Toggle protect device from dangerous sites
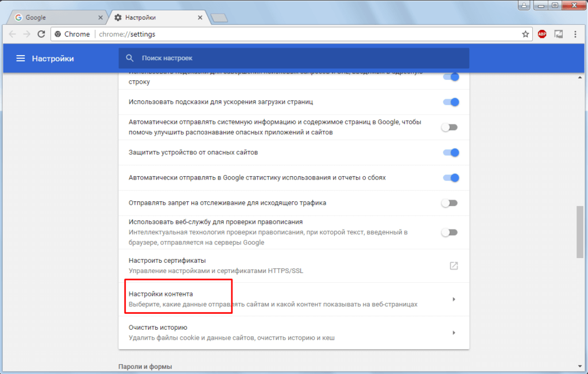This screenshot has height=374, width=588. pos(451,153)
